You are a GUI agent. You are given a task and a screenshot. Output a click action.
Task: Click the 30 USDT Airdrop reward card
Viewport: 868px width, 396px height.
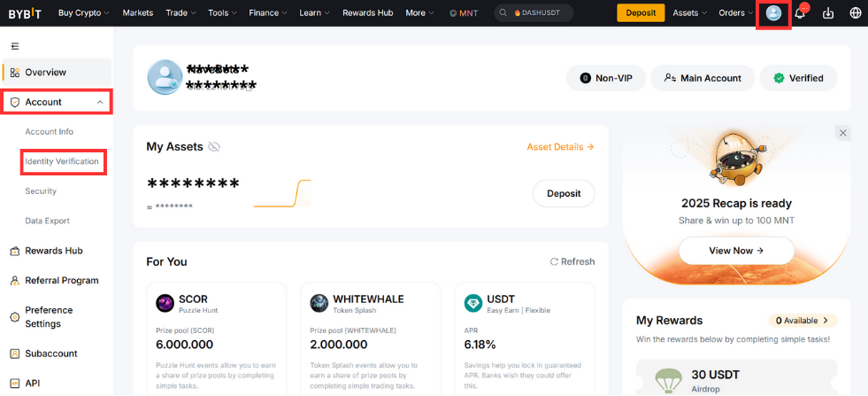(x=736, y=377)
